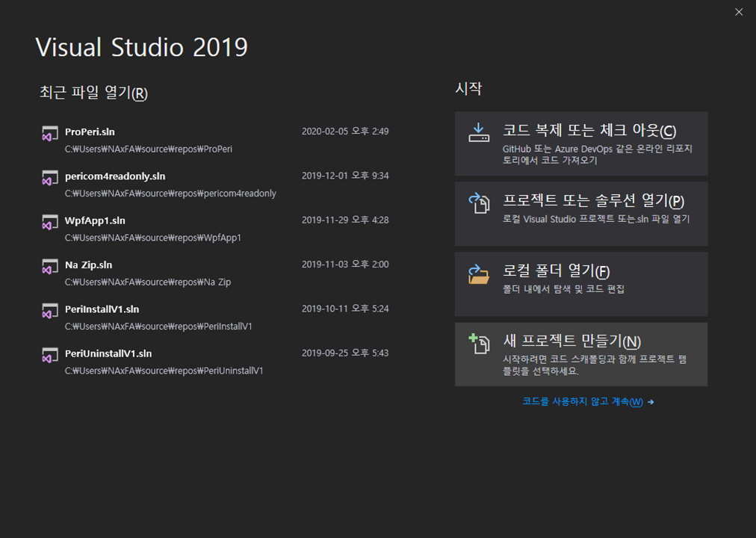Click the Na Zip repos path text
Screen dimensions: 756x538
point(147,282)
